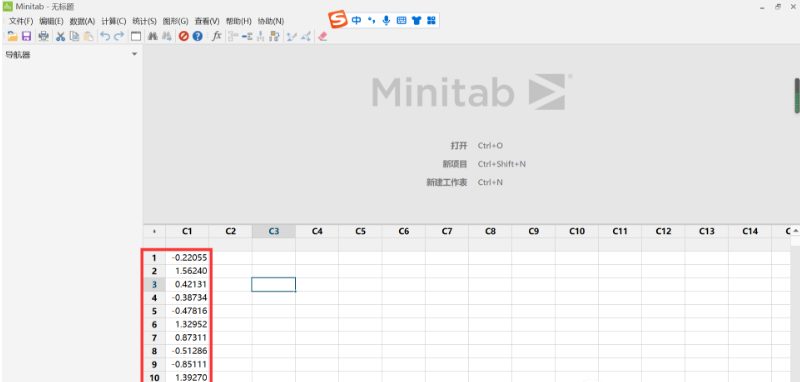
Task: Click the Undo arrow icon
Action: pyautogui.click(x=105, y=36)
